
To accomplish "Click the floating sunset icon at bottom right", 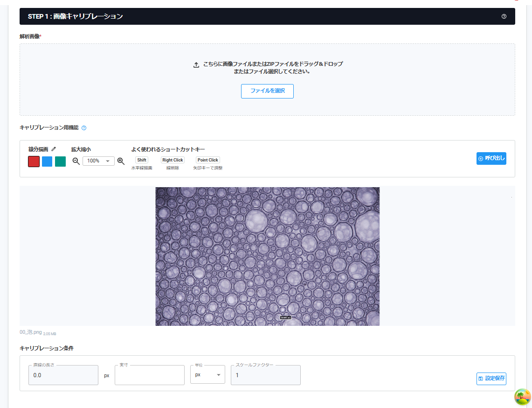I will pyautogui.click(x=522, y=397).
